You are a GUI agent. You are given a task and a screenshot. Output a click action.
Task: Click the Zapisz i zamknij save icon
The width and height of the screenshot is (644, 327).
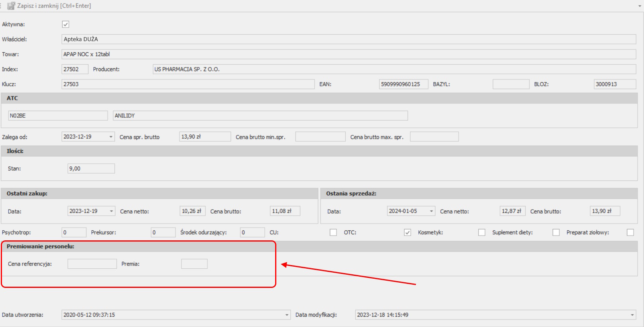click(x=11, y=6)
